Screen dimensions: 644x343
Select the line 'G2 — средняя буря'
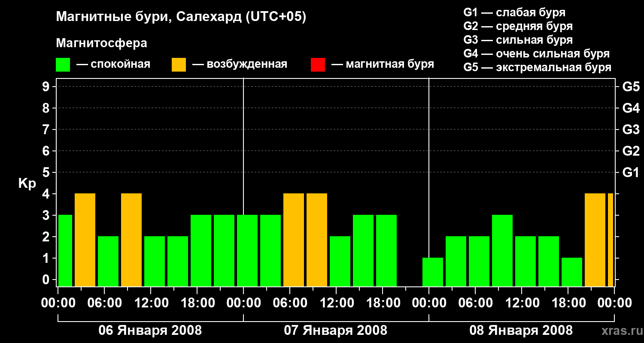click(518, 26)
